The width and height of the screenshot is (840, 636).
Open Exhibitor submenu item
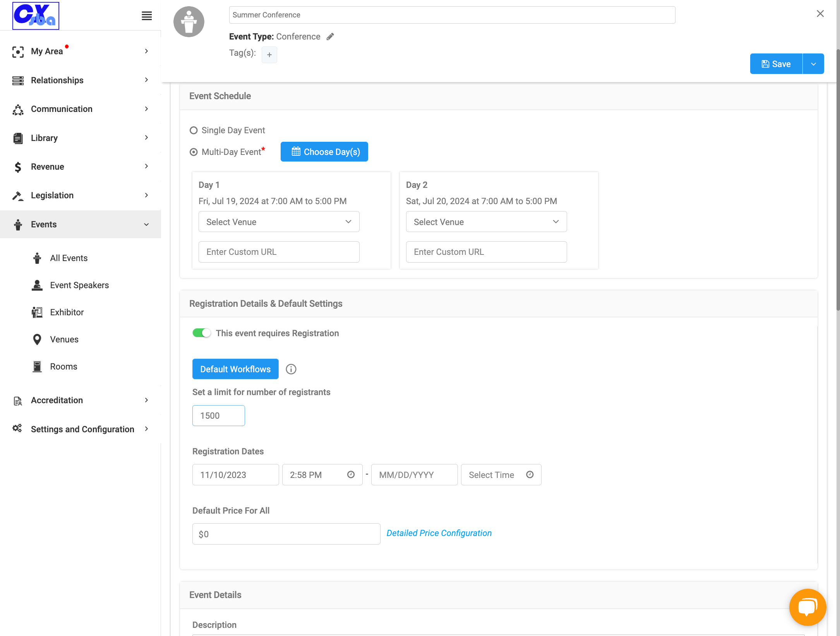click(x=67, y=313)
